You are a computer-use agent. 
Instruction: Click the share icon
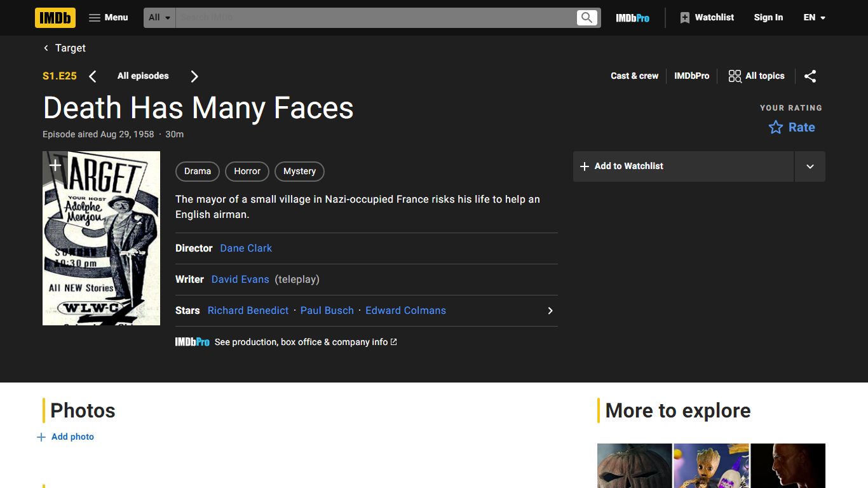coord(810,76)
